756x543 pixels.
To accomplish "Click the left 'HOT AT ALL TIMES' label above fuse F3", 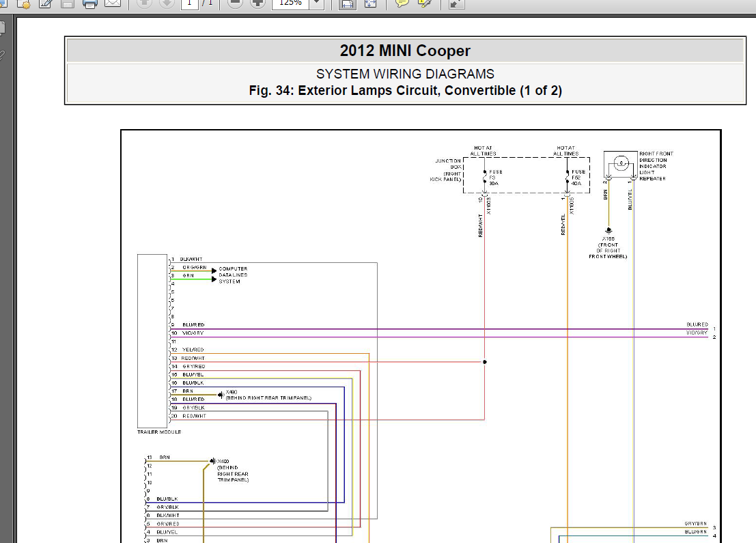I will (483, 151).
